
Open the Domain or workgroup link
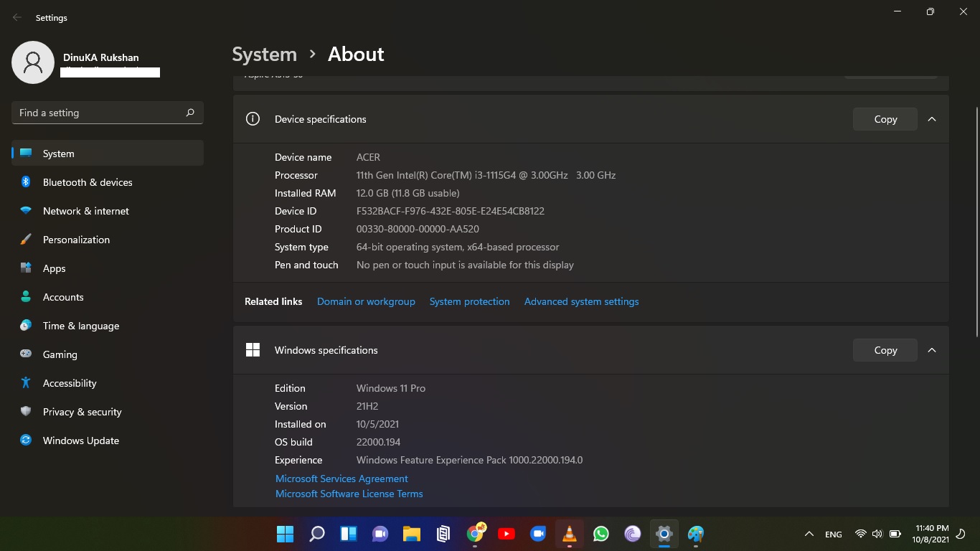click(366, 301)
